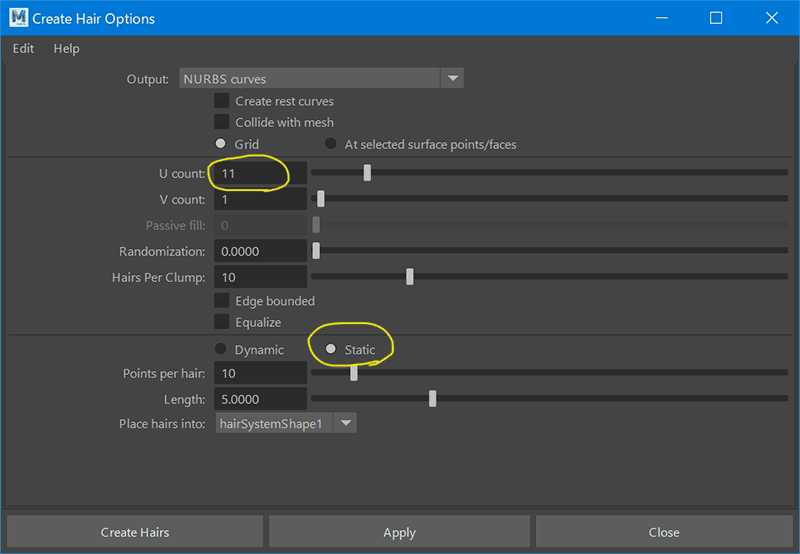The height and width of the screenshot is (554, 800).
Task: Click the Hairs Per Clump slider handle
Action: [x=410, y=277]
